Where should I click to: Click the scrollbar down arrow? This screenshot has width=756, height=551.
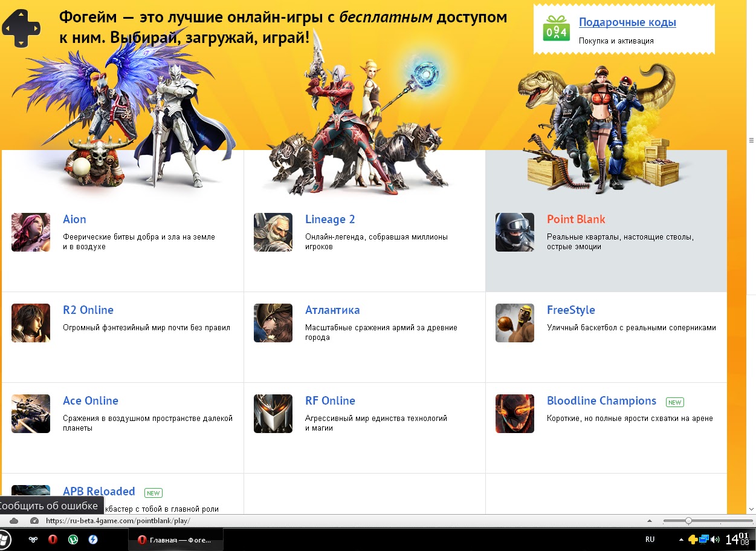(751, 509)
